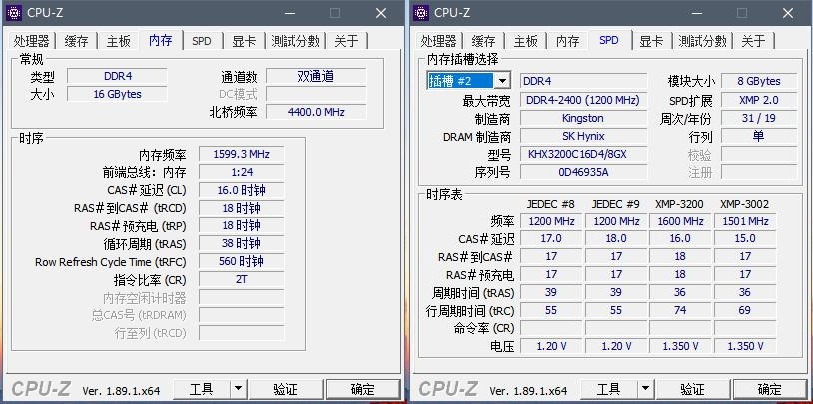Viewport: 813px width, 404px height.
Task: Click the 2T command rate value
Action: click(242, 280)
